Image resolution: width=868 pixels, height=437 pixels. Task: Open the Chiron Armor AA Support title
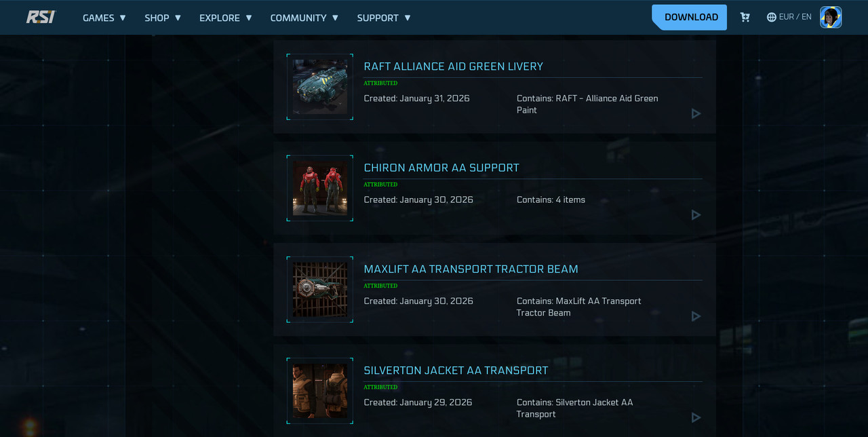pos(441,168)
